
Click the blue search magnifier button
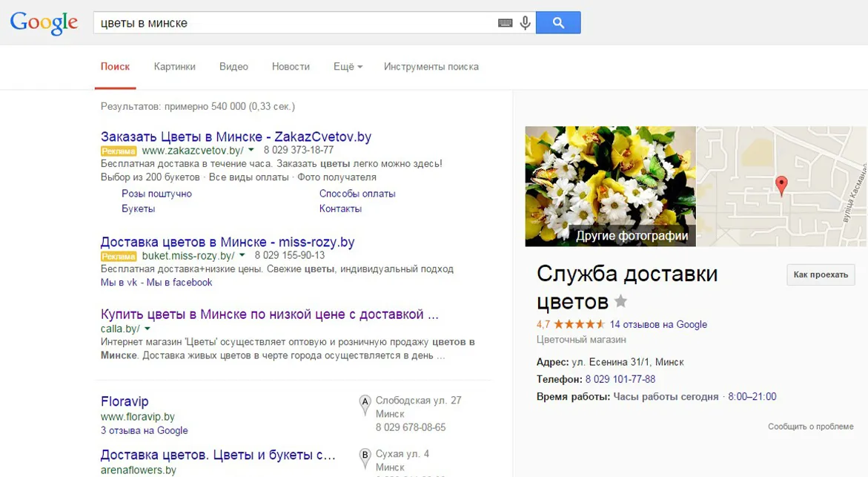pos(558,23)
